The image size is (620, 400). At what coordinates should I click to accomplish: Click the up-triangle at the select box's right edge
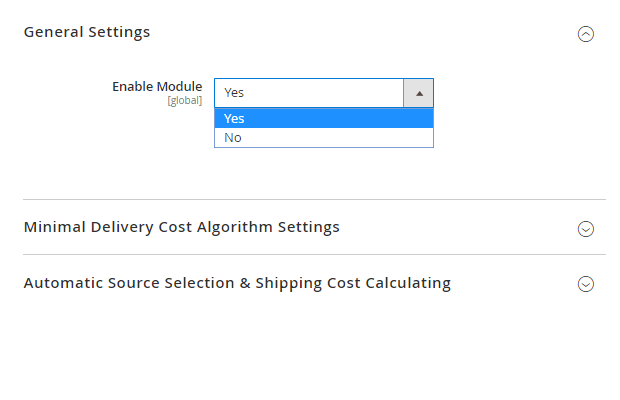pyautogui.click(x=419, y=93)
